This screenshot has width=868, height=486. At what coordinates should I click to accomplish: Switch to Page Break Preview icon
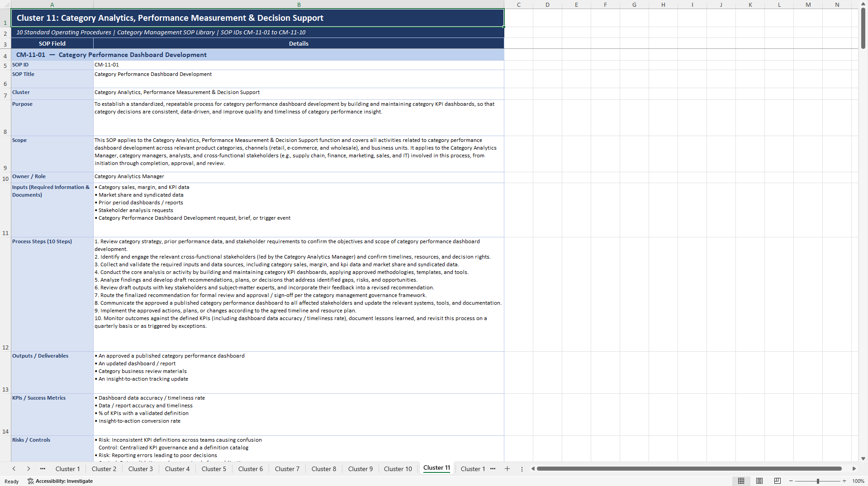778,481
